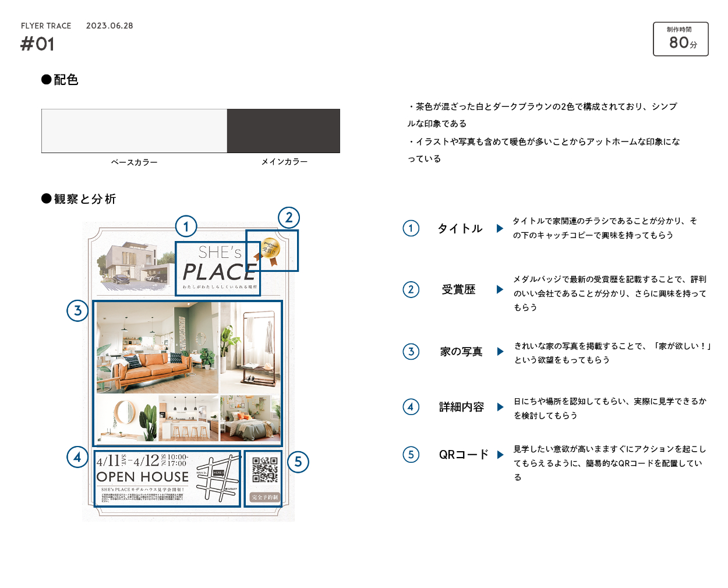
Task: Click circled number 2 above the medal badge
Action: pos(289,218)
